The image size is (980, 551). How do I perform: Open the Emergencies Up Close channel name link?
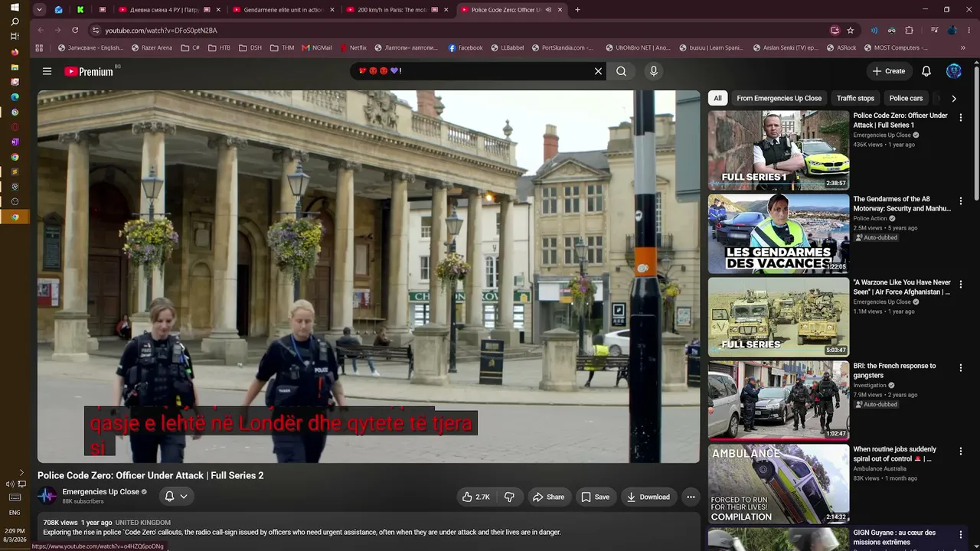[100, 492]
